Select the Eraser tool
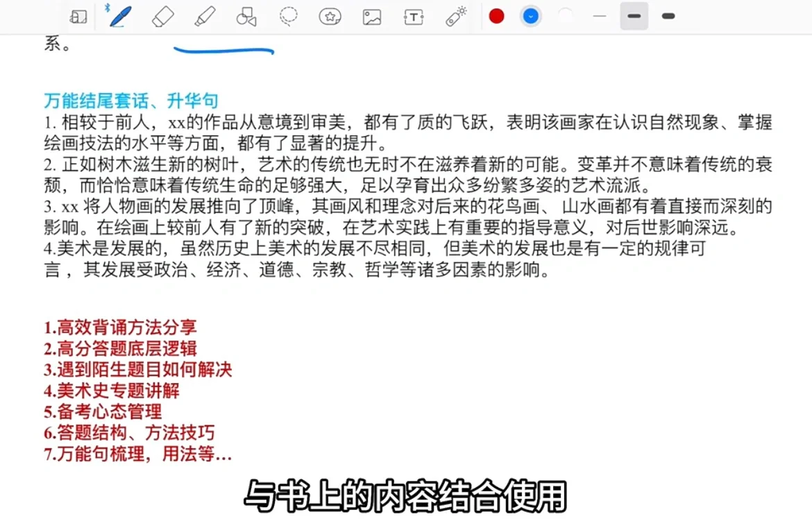Screen dimensions: 812x519 coord(162,17)
